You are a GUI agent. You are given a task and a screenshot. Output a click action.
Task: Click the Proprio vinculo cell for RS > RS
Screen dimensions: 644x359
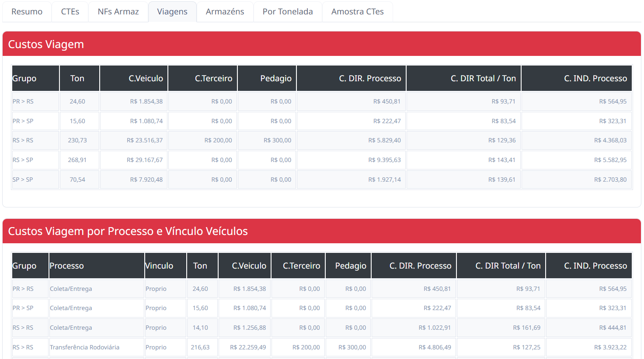pos(156,328)
